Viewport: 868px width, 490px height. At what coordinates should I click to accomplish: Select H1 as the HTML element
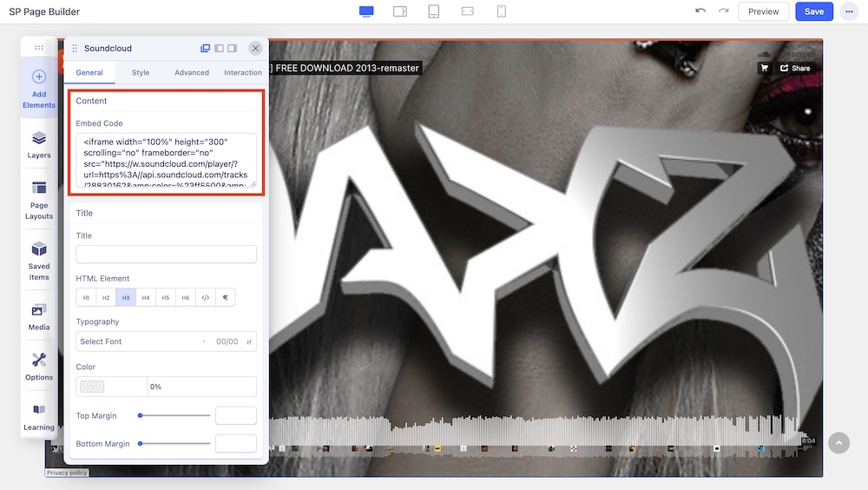point(86,298)
